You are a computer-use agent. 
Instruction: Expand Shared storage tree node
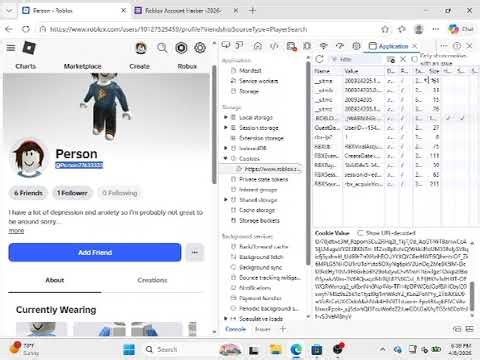point(226,200)
